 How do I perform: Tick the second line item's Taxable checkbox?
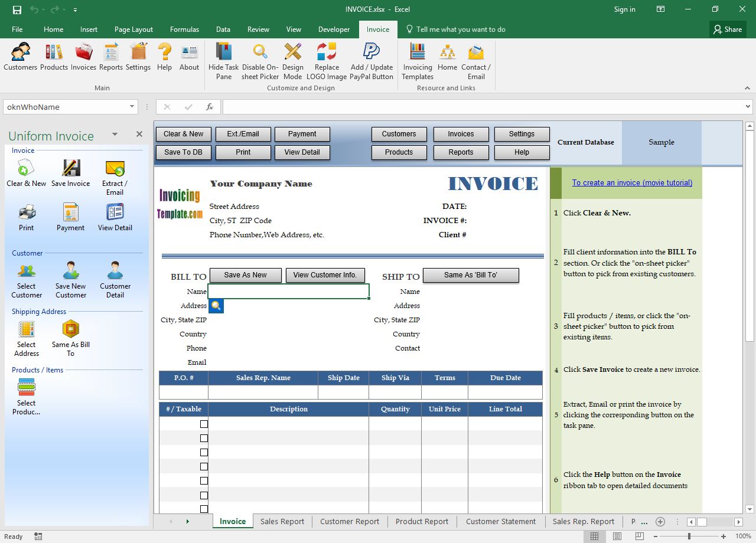click(204, 438)
